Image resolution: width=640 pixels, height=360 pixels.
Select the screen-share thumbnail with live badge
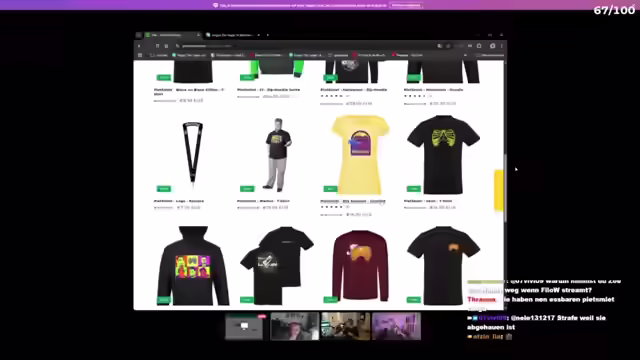[244, 326]
